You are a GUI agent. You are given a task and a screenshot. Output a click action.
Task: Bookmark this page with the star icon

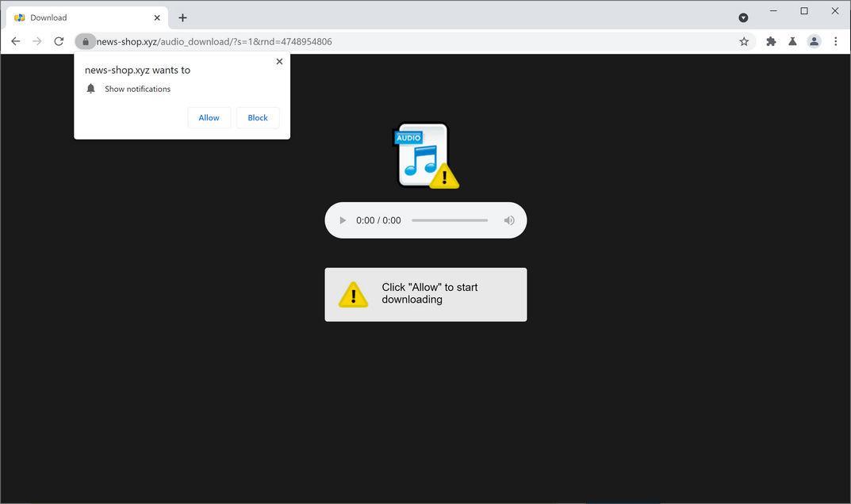[x=743, y=41]
